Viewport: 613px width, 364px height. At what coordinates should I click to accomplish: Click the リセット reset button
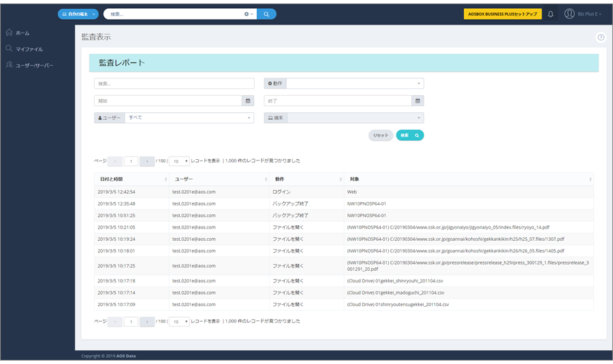[381, 135]
